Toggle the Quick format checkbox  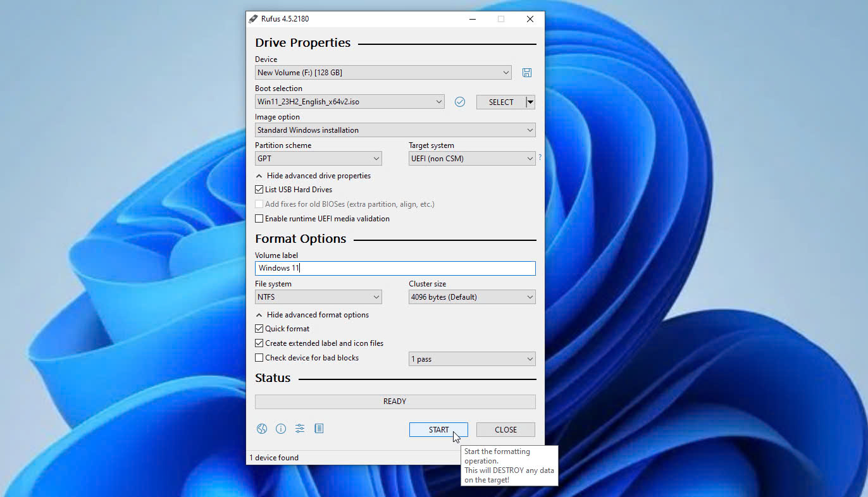coord(259,329)
